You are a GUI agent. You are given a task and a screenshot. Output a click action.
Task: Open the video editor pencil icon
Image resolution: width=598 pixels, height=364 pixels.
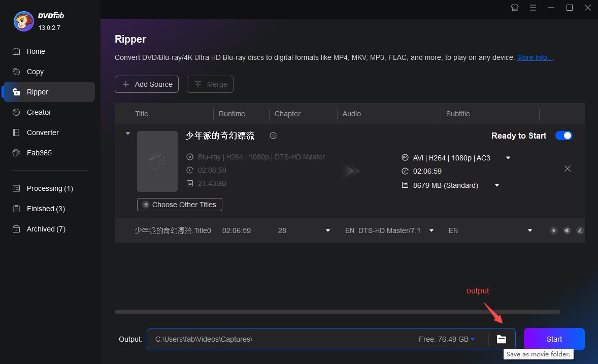pos(580,230)
